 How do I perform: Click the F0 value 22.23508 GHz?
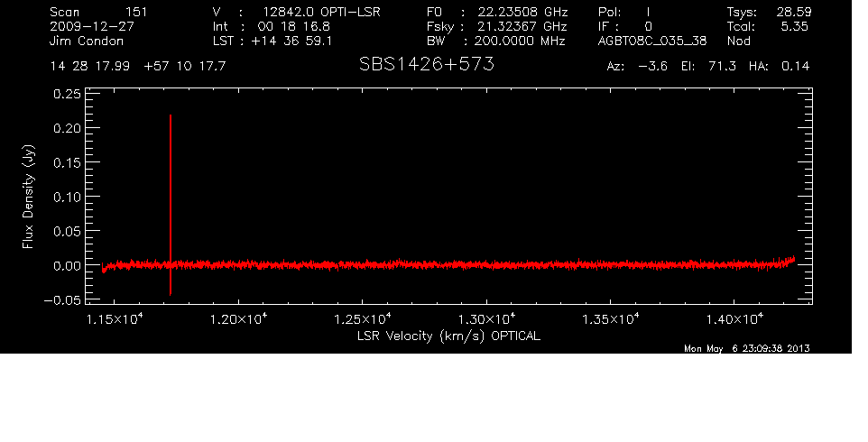[523, 12]
